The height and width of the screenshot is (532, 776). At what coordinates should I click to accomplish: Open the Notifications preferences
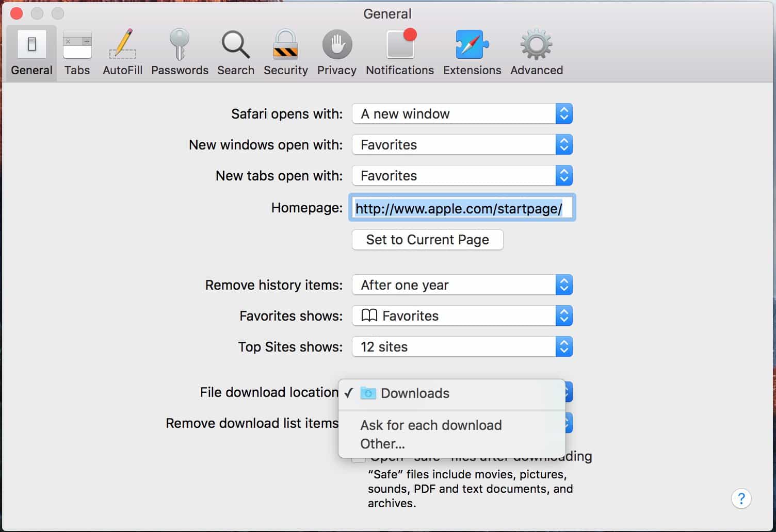(399, 52)
